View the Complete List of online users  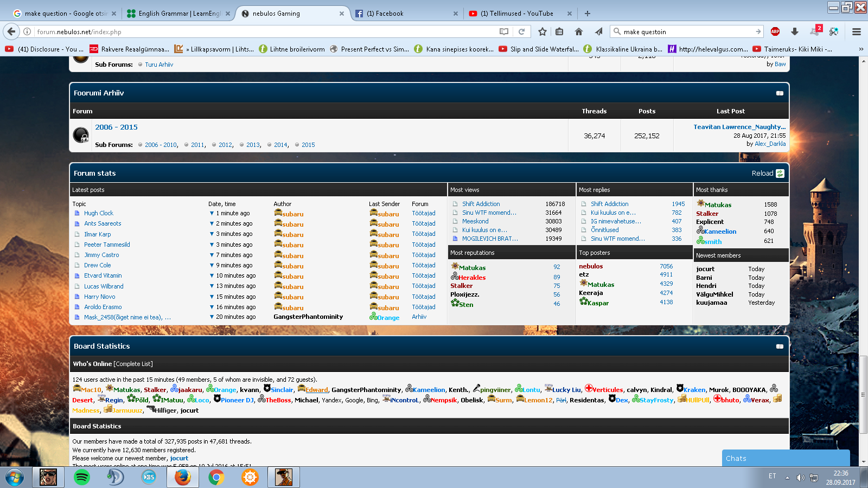pyautogui.click(x=133, y=364)
